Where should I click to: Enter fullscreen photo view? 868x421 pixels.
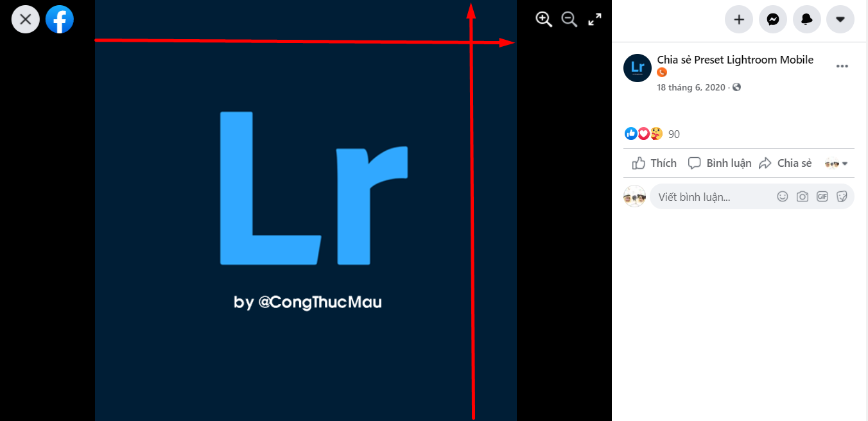tap(595, 19)
